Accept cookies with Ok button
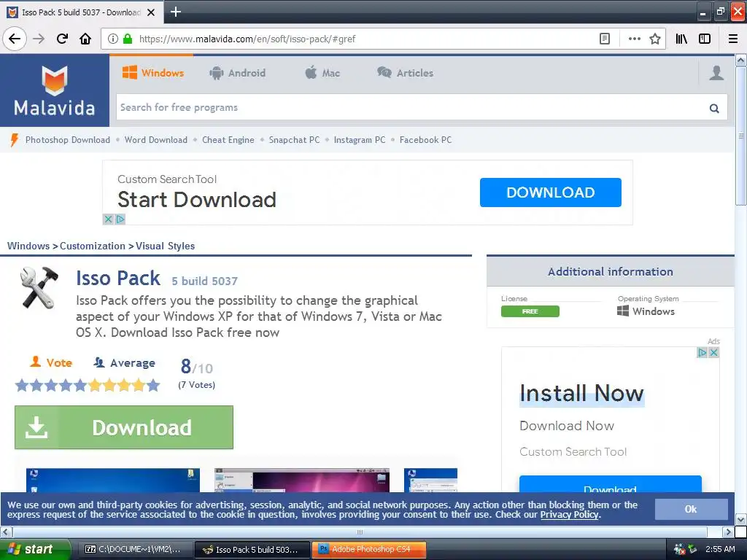This screenshot has height=560, width=747. pos(691,509)
